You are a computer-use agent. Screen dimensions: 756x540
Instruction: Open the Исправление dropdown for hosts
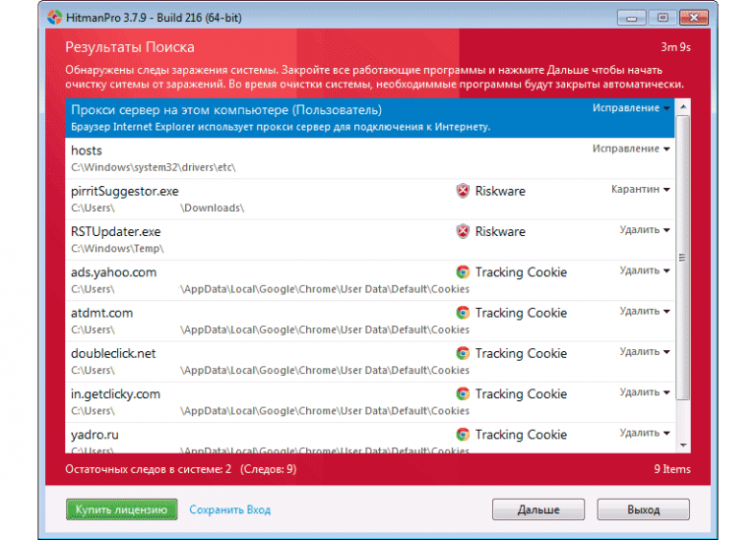pos(631,149)
